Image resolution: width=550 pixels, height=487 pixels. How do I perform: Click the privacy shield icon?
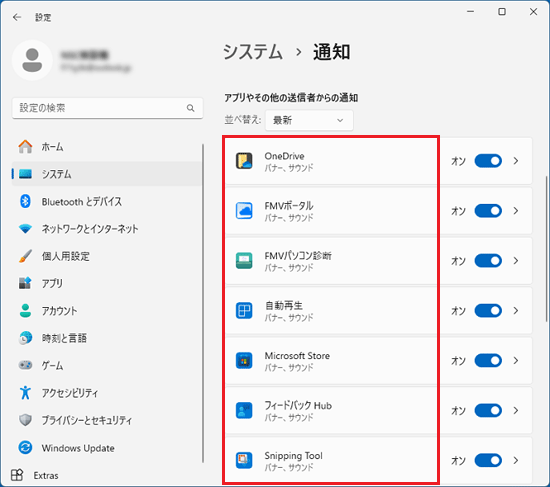[x=25, y=420]
